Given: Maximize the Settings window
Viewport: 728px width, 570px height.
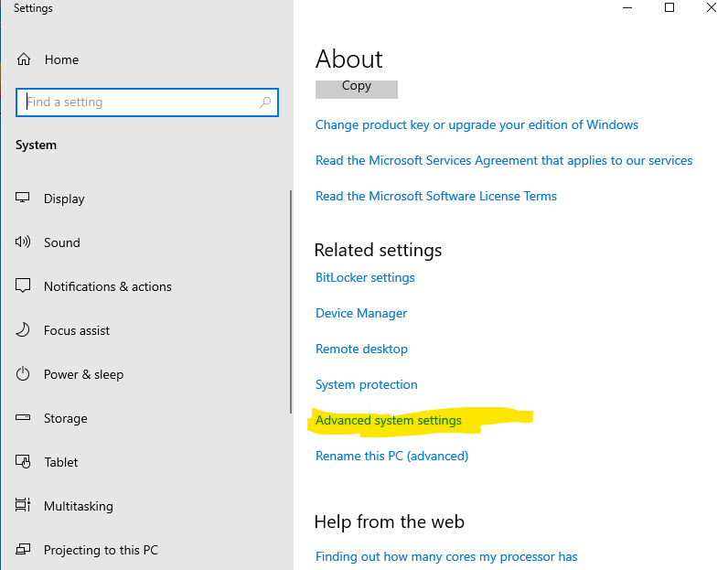Looking at the screenshot, I should click(669, 8).
